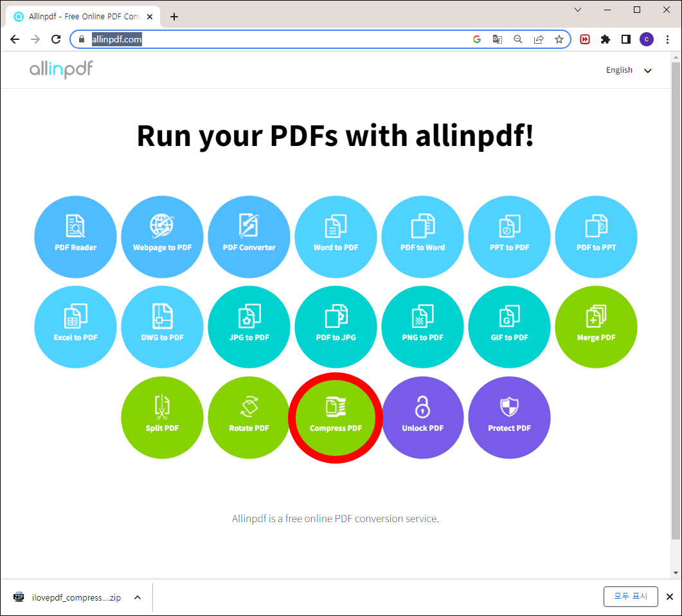Open the Split PDF tool
The height and width of the screenshot is (616, 682).
pos(162,417)
